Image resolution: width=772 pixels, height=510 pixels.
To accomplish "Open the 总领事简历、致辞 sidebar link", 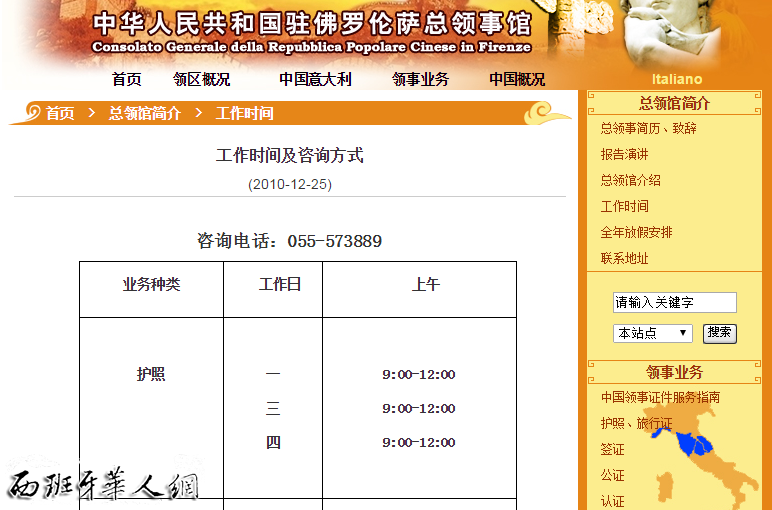I will 648,128.
